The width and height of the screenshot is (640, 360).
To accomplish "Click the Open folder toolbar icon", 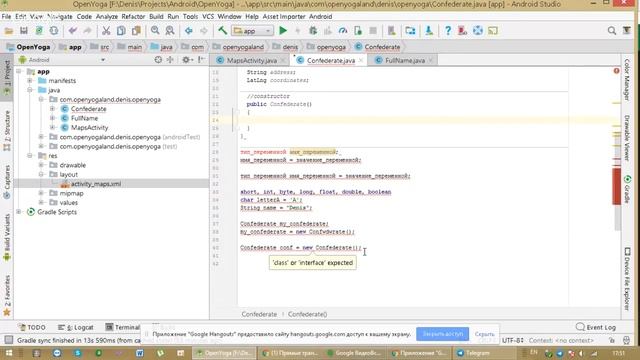I will coord(9,31).
